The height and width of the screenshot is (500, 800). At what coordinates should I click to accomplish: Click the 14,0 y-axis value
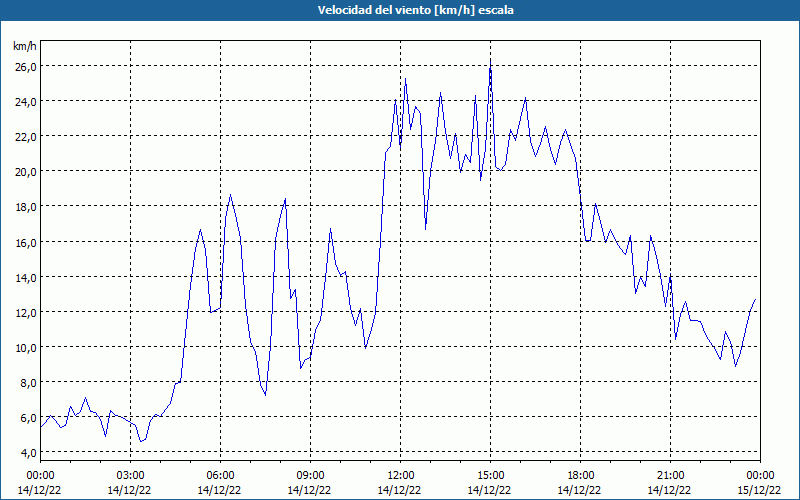[25, 278]
